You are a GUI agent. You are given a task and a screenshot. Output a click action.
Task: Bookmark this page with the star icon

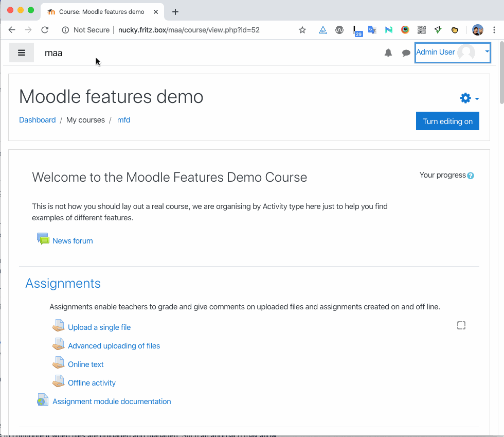302,30
